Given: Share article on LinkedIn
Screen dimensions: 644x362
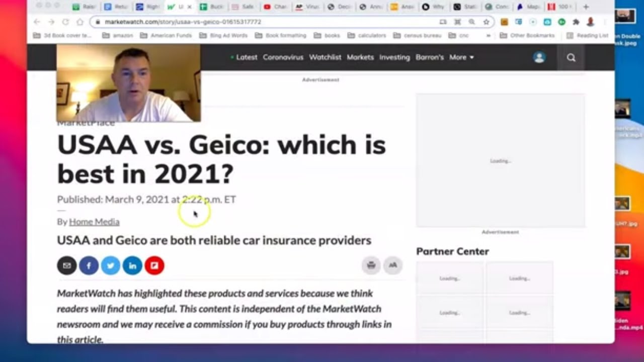Looking at the screenshot, I should [x=132, y=265].
